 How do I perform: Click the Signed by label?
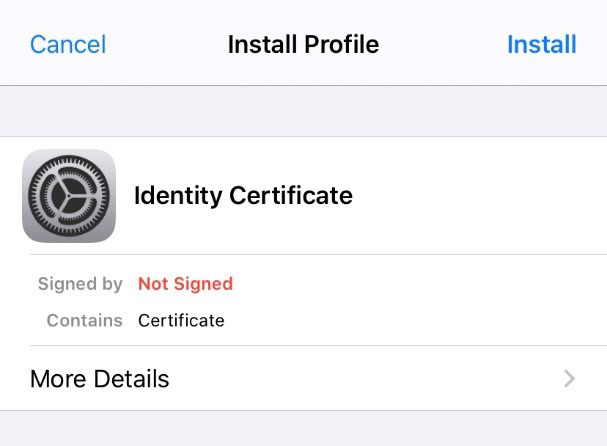pyautogui.click(x=80, y=284)
